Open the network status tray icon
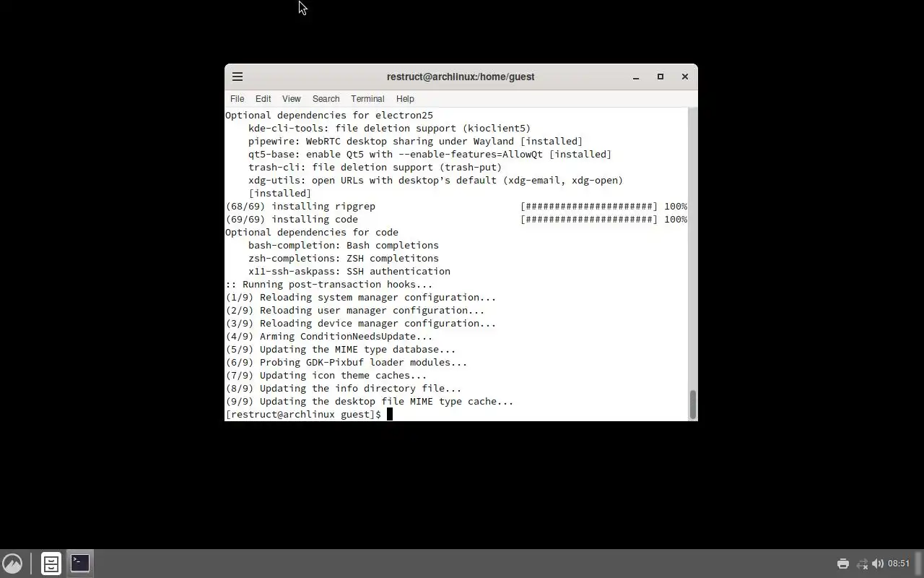This screenshot has height=578, width=924. (862, 564)
